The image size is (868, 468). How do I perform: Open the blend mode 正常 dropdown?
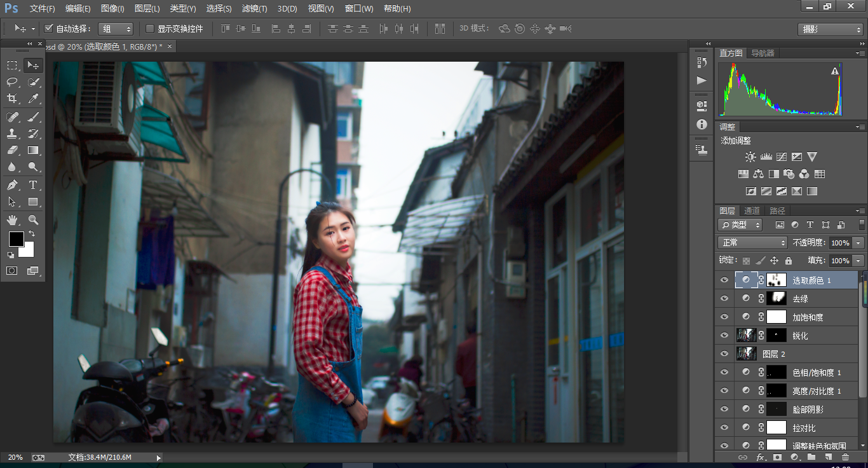[752, 243]
